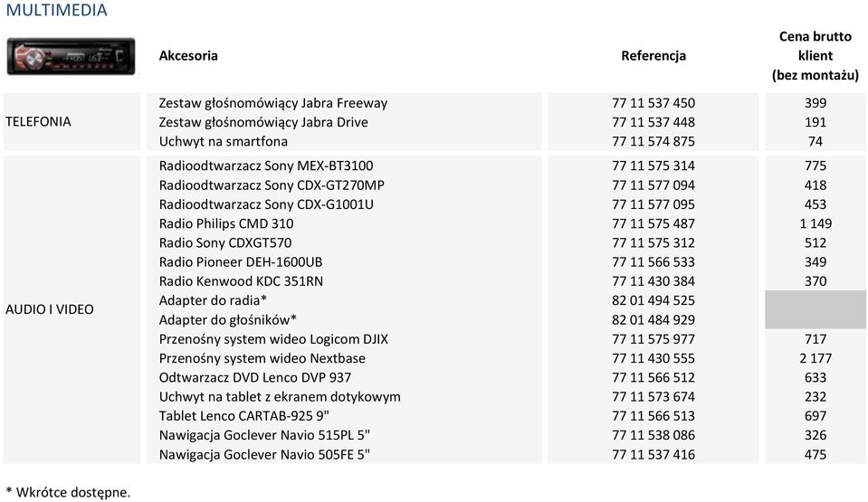Select Adapter do radia* entry
Viewport: 868px width, 502px height.
(x=213, y=300)
